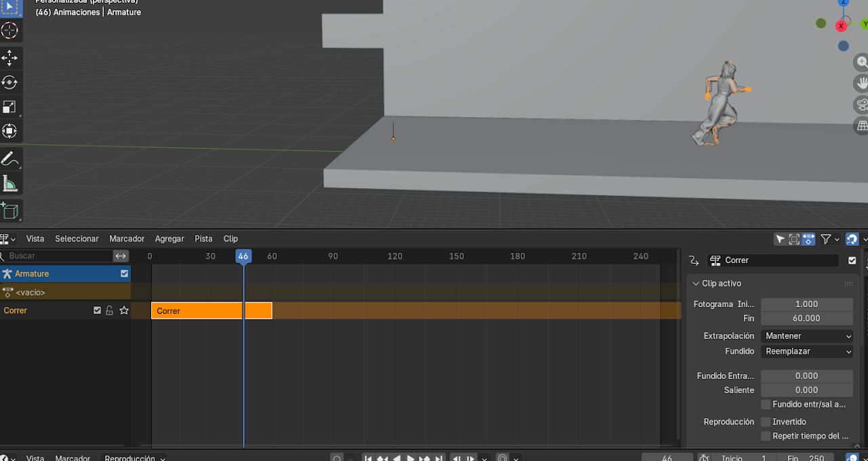Select the Move tool in the viewport toolbar

(x=10, y=58)
